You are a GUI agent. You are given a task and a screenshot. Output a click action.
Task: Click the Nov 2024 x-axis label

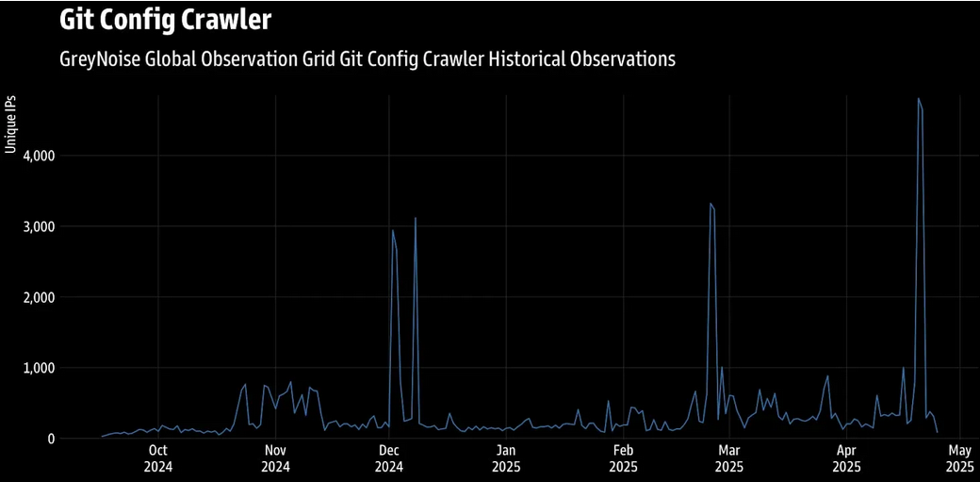pyautogui.click(x=275, y=458)
